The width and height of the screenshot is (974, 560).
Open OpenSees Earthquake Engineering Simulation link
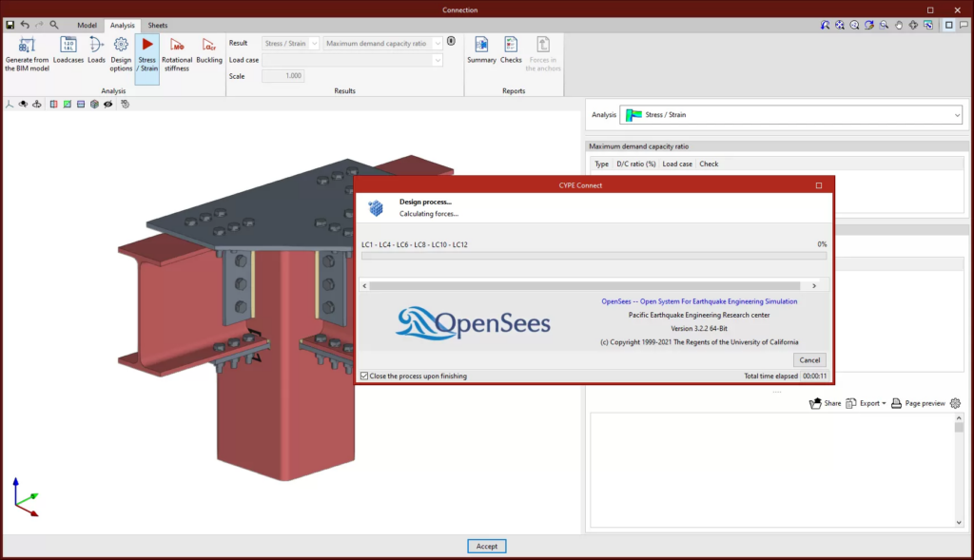(x=699, y=301)
